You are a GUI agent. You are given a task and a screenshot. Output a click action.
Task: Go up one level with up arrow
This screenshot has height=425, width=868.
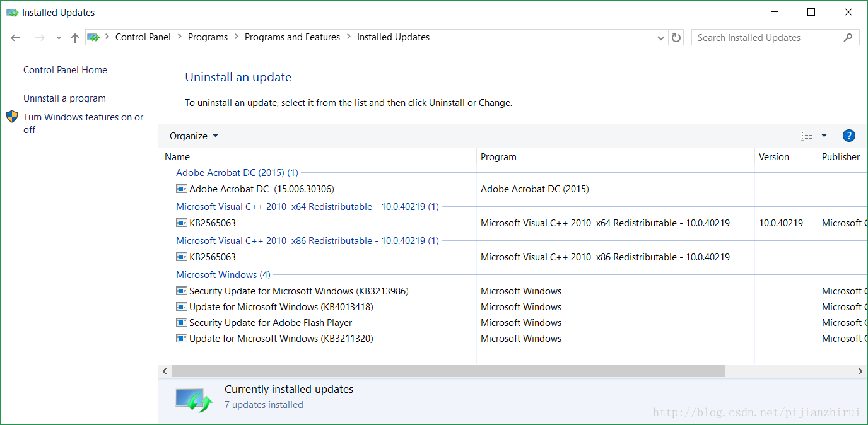75,38
